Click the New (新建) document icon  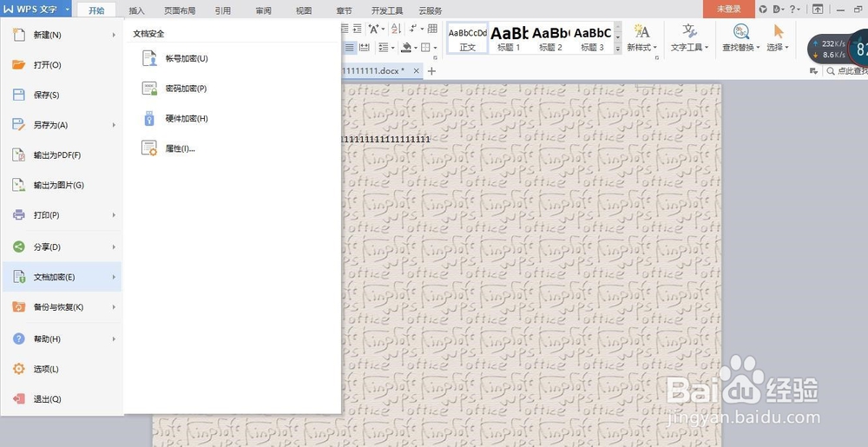(x=19, y=35)
